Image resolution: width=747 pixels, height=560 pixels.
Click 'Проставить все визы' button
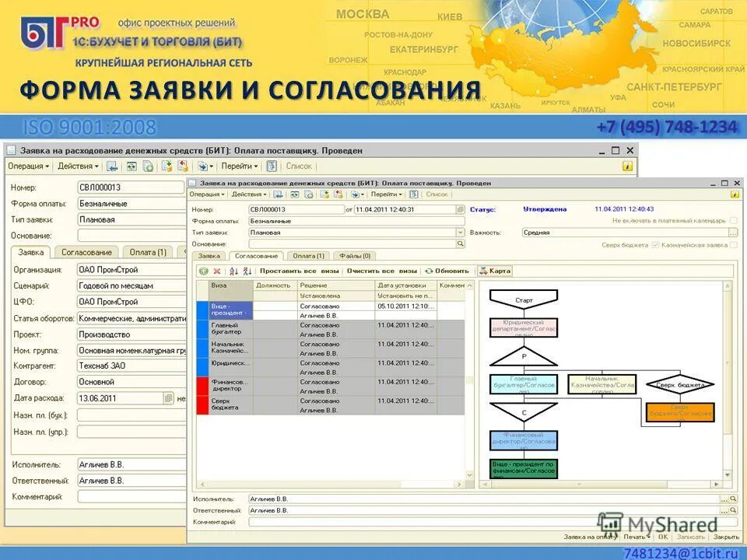pos(299,271)
